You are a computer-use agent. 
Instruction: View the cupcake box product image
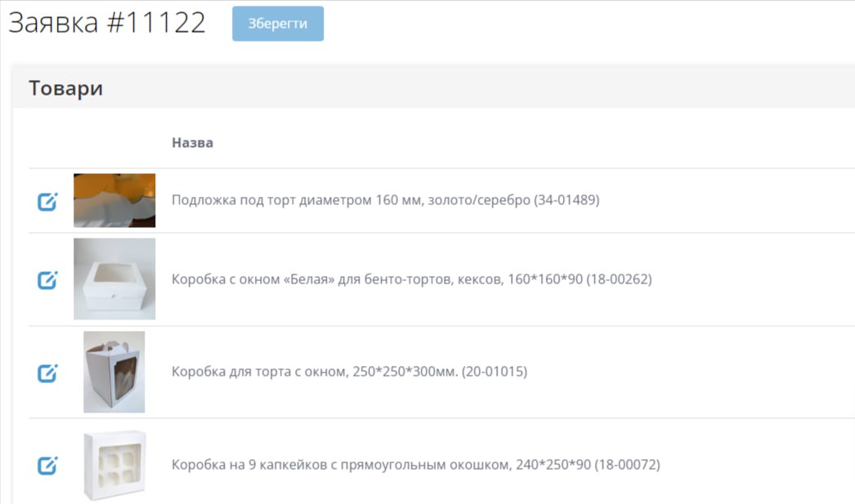(114, 465)
